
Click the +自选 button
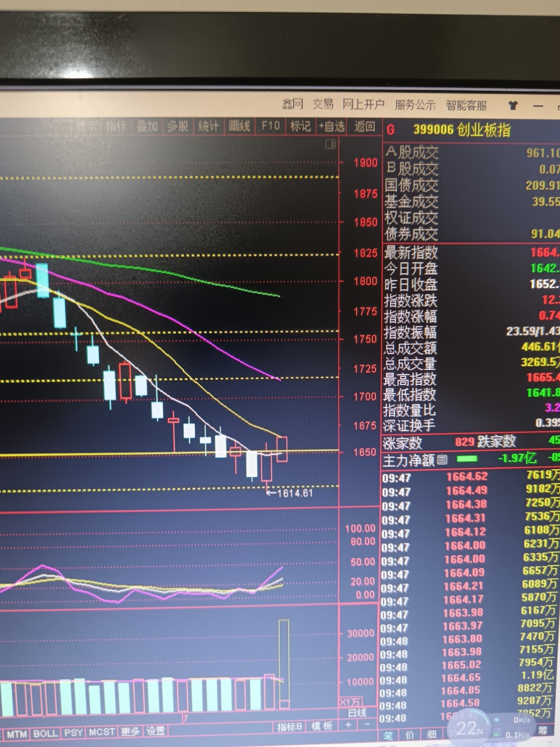[x=331, y=126]
